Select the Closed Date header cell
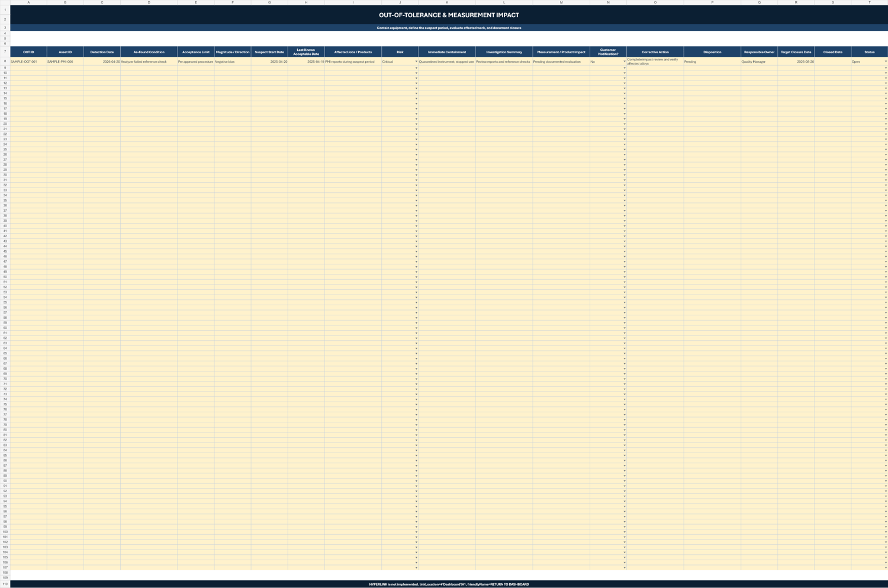Image resolution: width=888 pixels, height=588 pixels. (832, 52)
